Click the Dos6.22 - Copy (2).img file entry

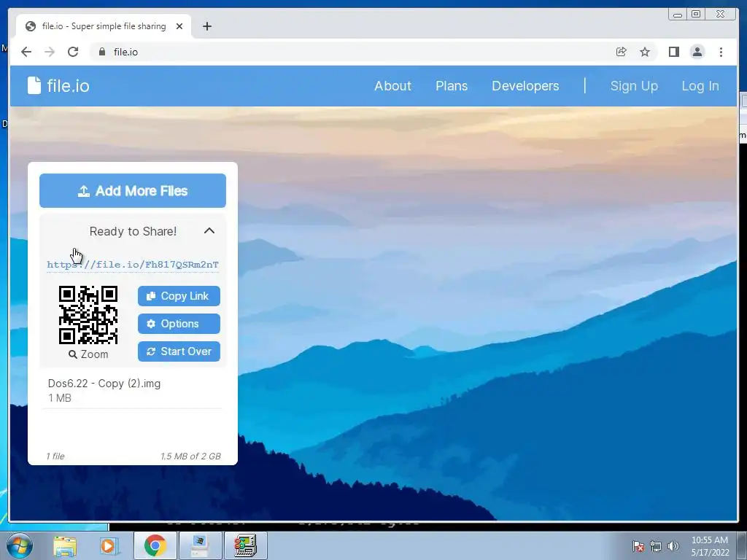[x=133, y=391]
